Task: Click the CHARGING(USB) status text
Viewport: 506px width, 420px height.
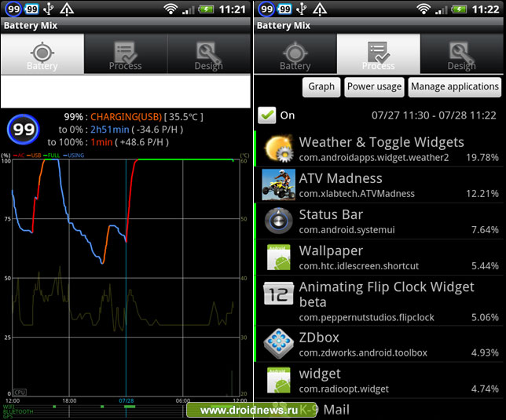Action: click(x=126, y=117)
